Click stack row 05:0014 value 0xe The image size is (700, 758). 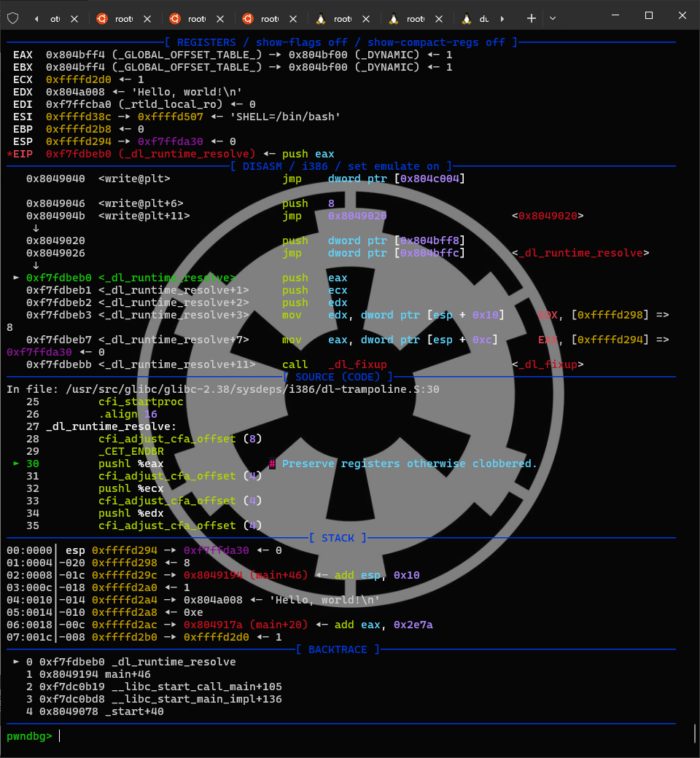click(193, 612)
